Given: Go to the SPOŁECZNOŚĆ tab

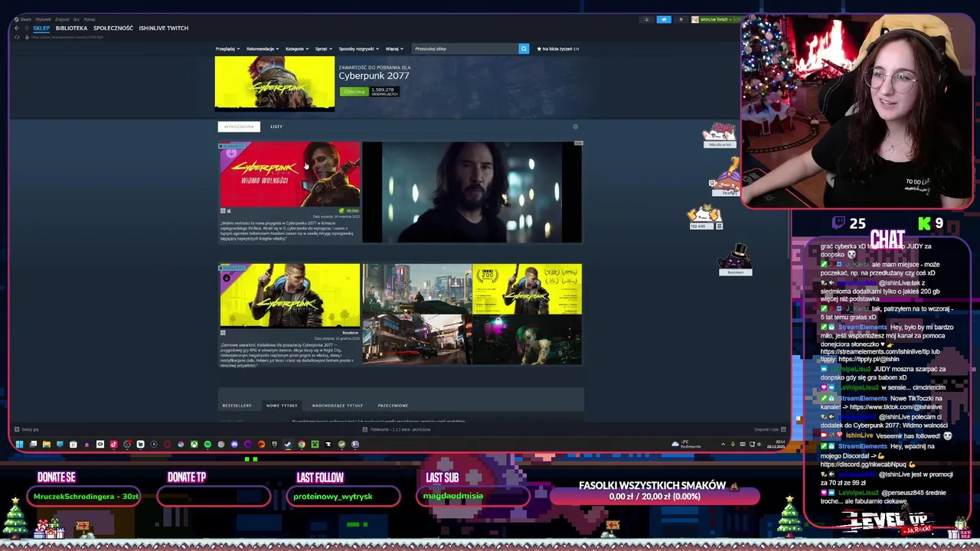Looking at the screenshot, I should click(x=113, y=28).
